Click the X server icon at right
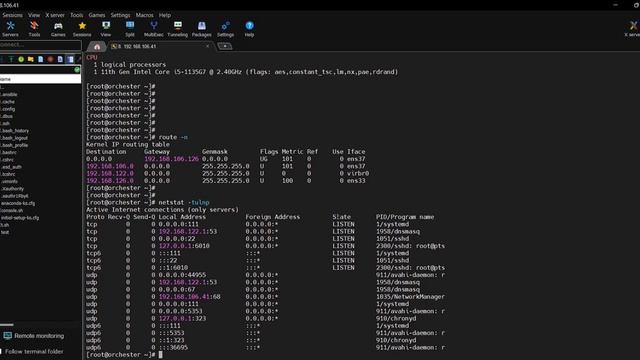 coord(633,26)
